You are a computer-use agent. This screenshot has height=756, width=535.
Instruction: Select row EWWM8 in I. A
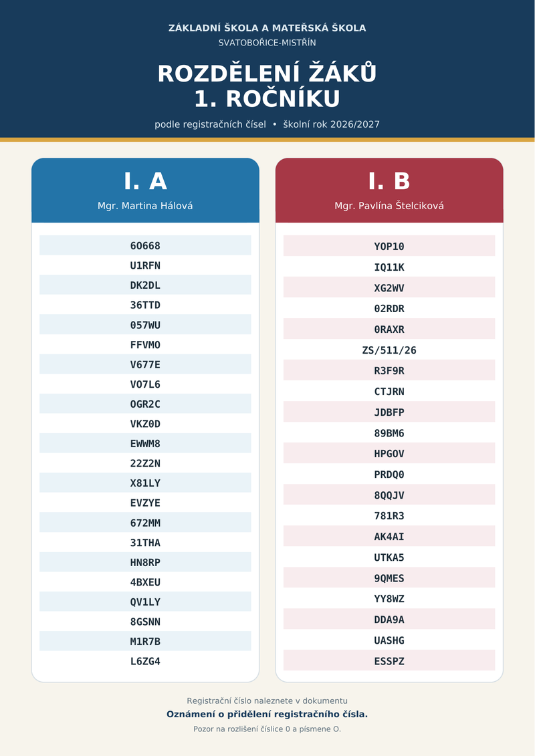(145, 443)
